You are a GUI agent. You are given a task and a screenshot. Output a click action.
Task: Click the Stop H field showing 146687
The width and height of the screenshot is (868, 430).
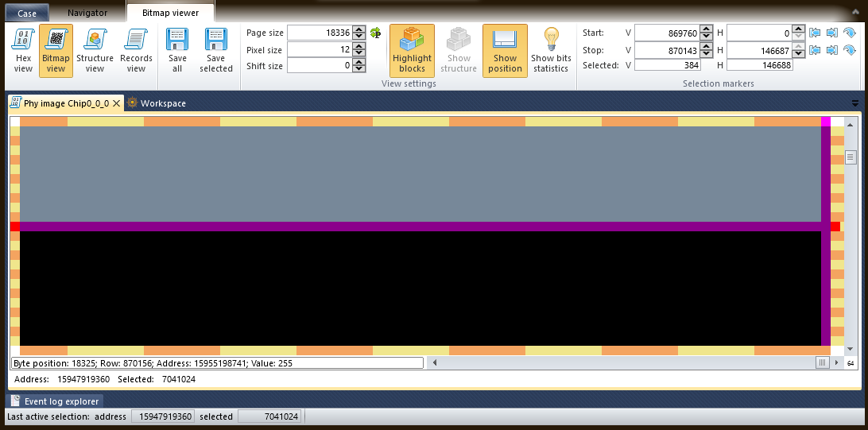coord(760,50)
